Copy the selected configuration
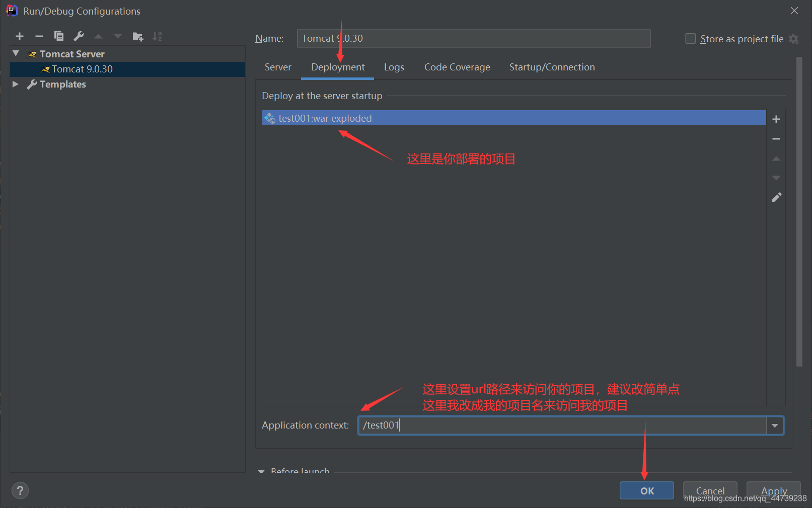The height and width of the screenshot is (508, 812). coord(59,36)
